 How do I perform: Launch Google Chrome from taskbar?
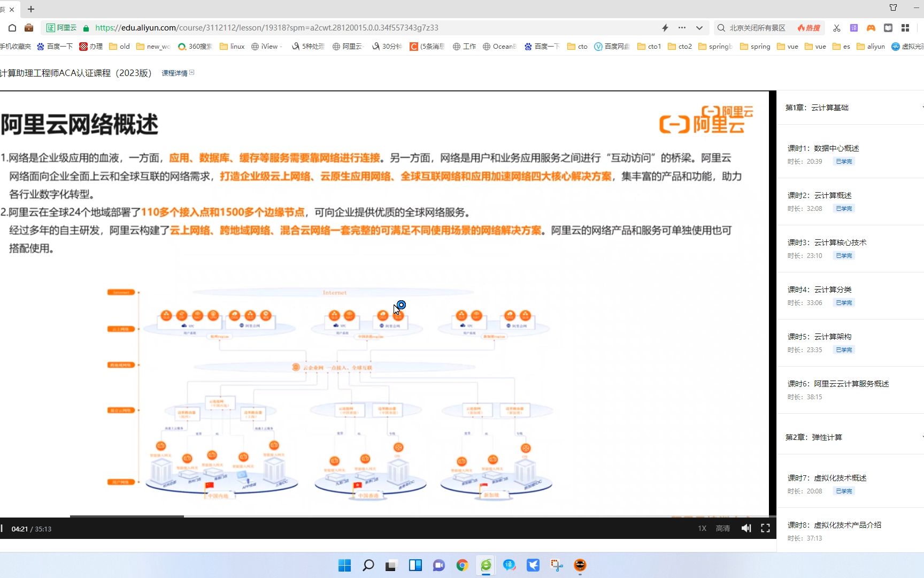pyautogui.click(x=463, y=565)
